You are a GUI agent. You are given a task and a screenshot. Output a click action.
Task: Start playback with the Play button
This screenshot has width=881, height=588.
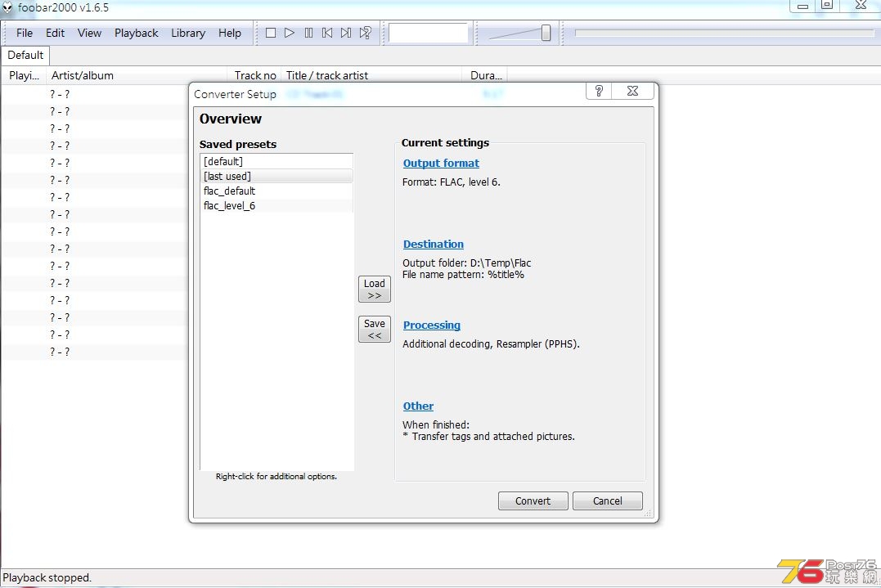point(290,34)
